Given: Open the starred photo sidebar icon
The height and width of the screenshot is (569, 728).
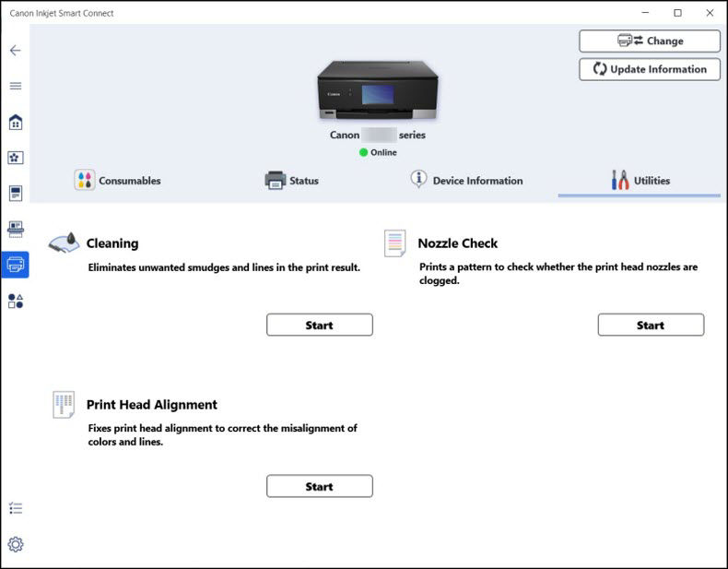Looking at the screenshot, I should 15,158.
